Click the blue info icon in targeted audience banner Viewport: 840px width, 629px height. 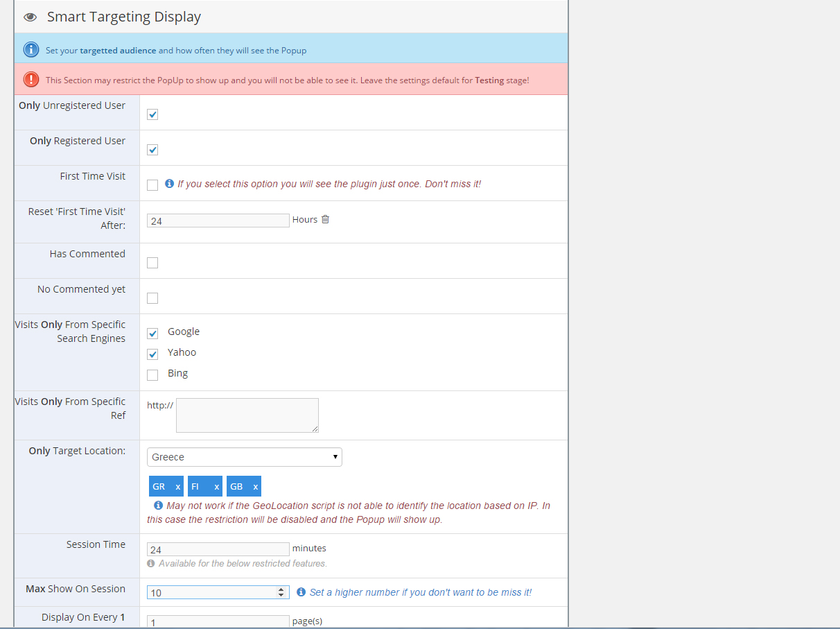(31, 50)
